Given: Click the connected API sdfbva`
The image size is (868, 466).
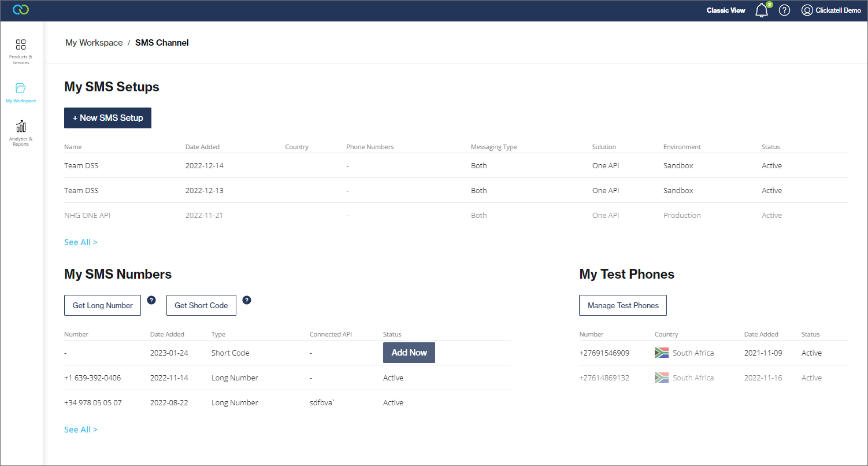Looking at the screenshot, I should tap(322, 402).
